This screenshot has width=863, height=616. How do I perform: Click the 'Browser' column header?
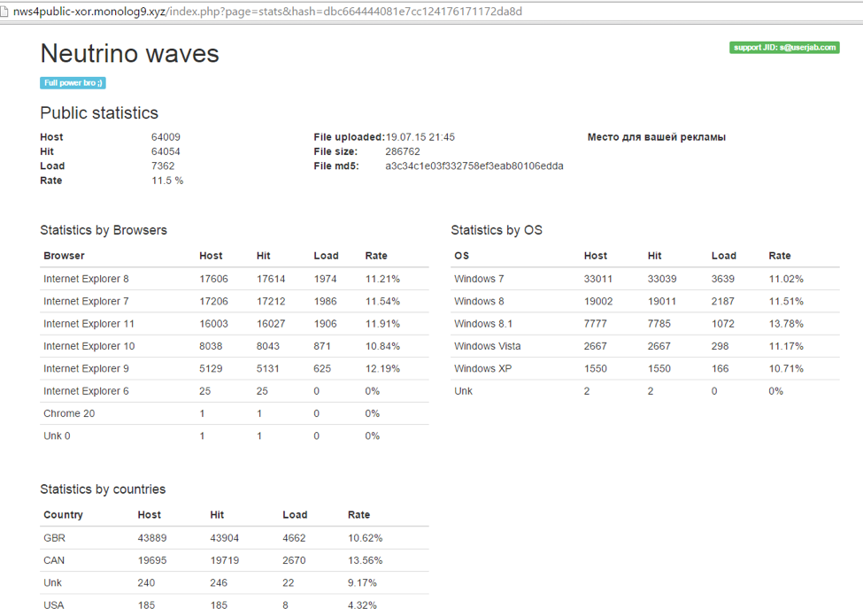coord(64,256)
